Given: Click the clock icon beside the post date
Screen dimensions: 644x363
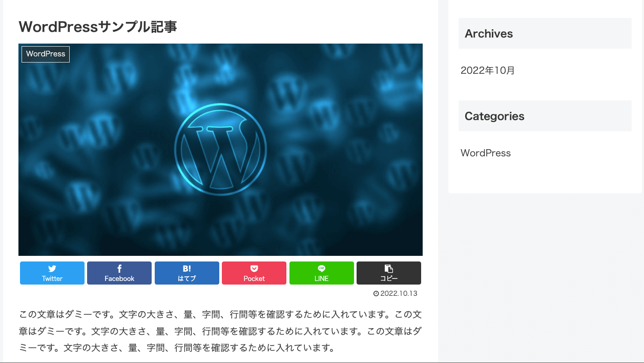Looking at the screenshot, I should 376,294.
